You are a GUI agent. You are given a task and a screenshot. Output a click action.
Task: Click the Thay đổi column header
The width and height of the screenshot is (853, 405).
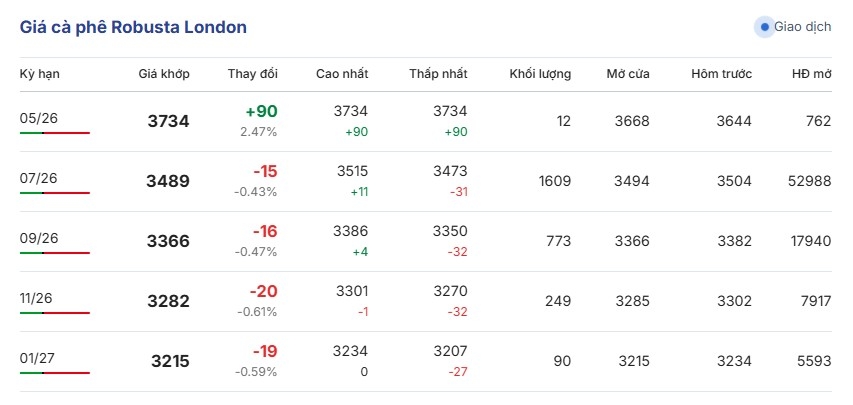coord(253,74)
